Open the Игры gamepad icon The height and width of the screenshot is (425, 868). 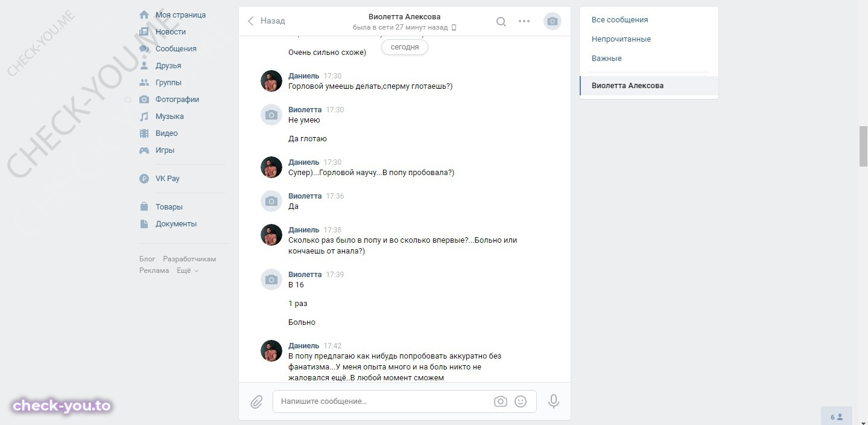tap(144, 150)
